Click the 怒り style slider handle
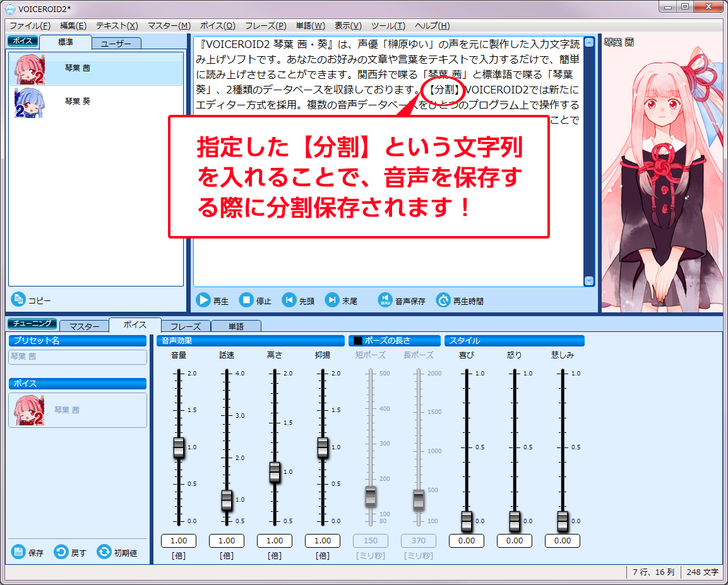 pos(515,521)
